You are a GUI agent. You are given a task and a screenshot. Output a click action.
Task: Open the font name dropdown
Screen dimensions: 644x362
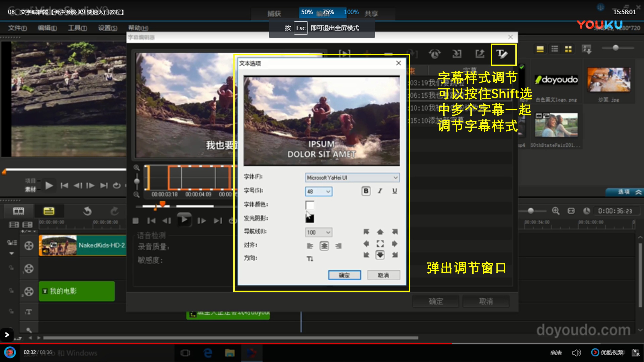coord(352,177)
